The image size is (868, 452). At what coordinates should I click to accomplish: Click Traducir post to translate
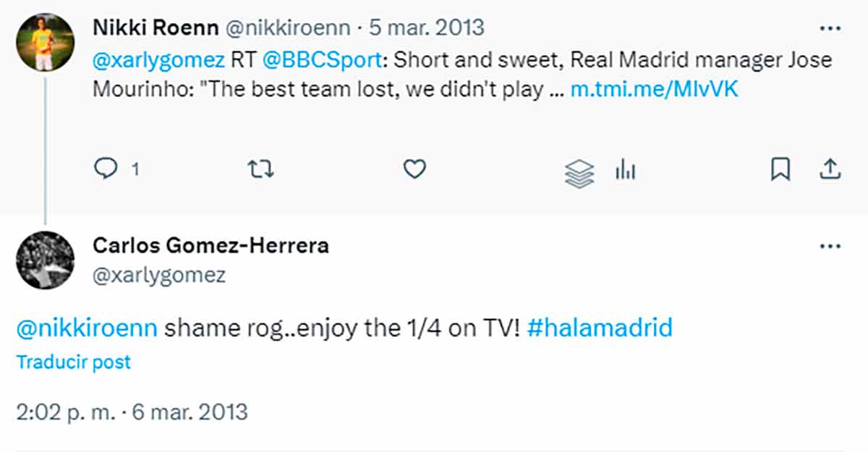point(73,362)
